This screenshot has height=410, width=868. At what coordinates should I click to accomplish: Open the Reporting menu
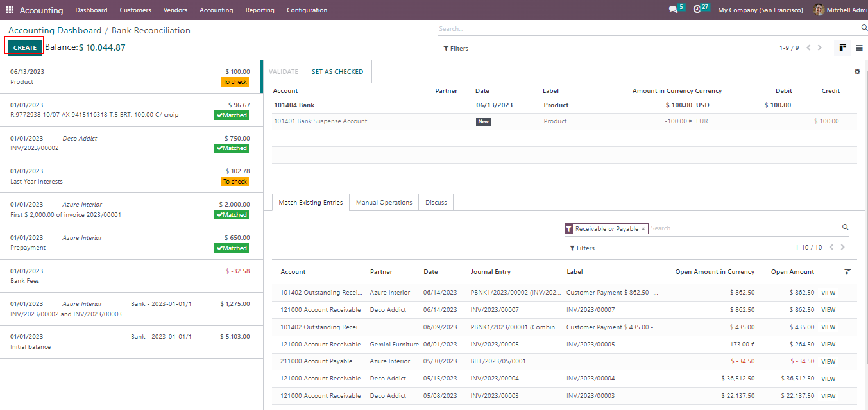point(260,10)
